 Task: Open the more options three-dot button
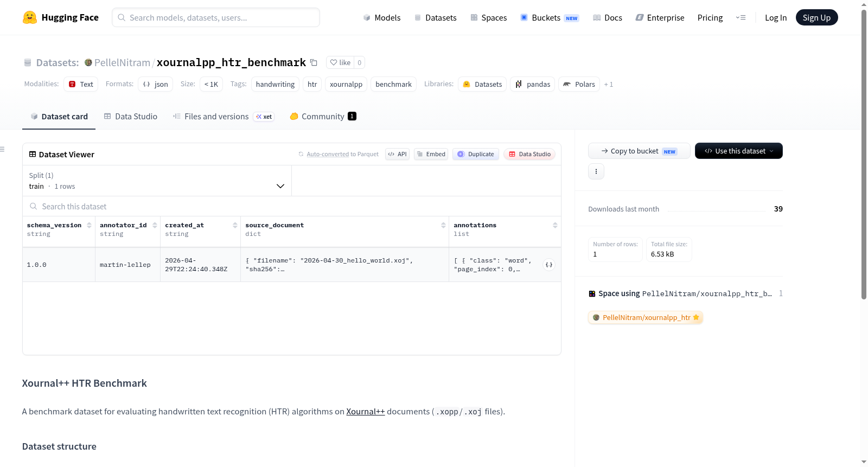(x=596, y=171)
